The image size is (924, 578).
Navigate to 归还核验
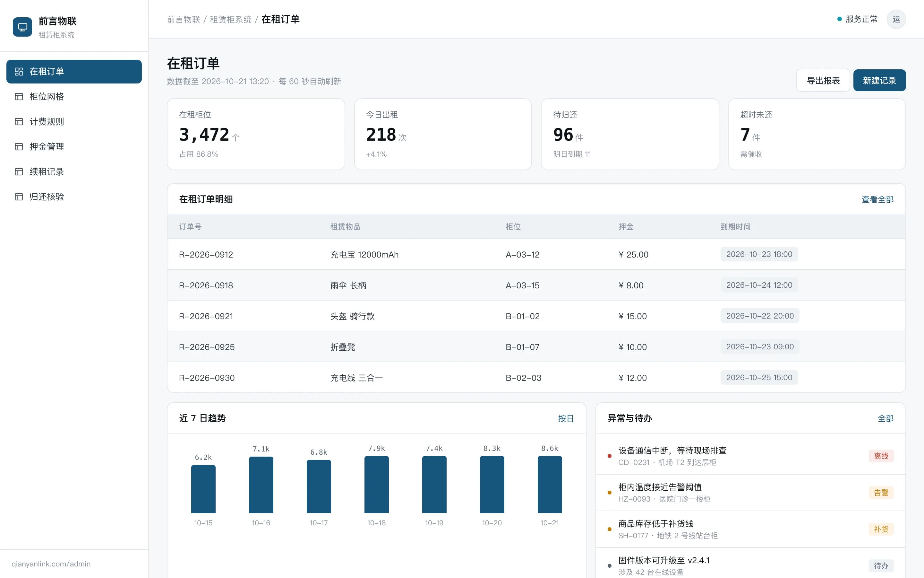coord(74,197)
